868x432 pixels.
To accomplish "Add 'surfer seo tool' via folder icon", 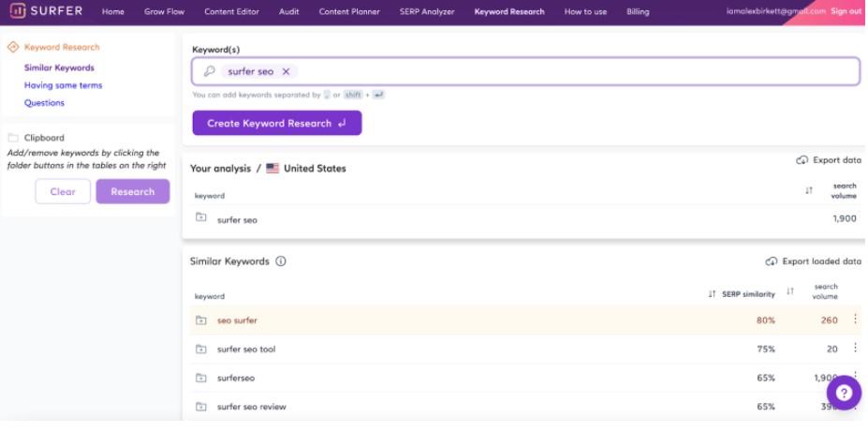I will (201, 350).
